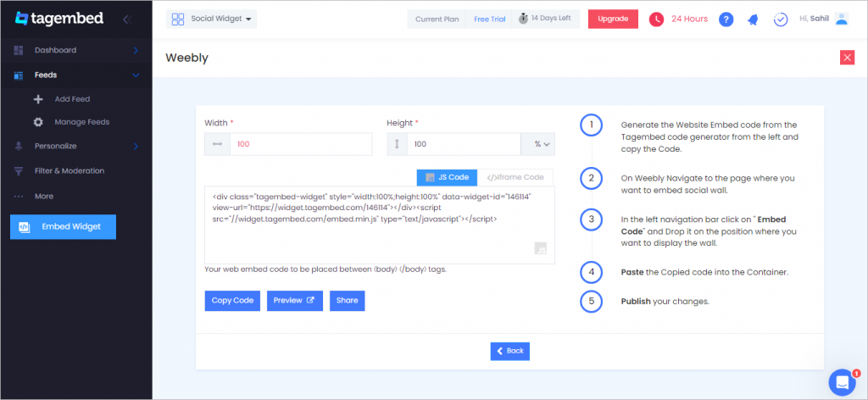Click the Feeds icon in sidebar
Viewport: 868px width, 400px height.
coord(19,75)
